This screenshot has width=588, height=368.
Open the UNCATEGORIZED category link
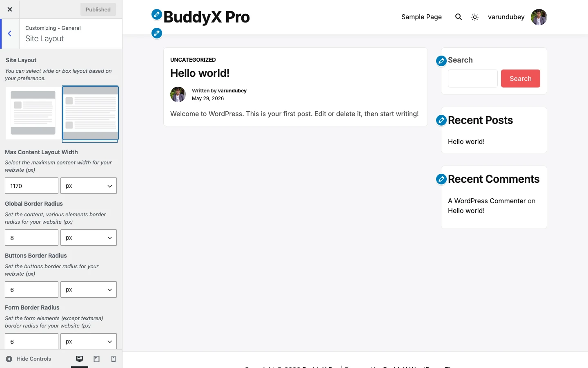[x=193, y=60]
